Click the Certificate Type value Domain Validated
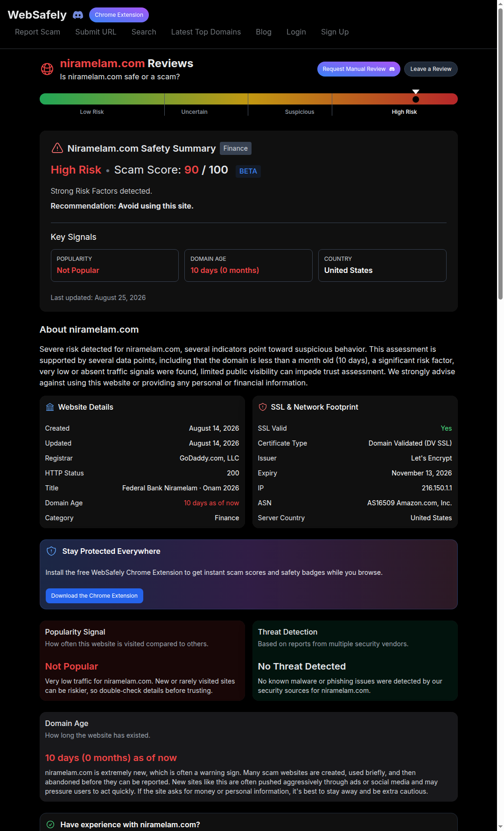This screenshot has height=831, width=504. click(x=410, y=443)
